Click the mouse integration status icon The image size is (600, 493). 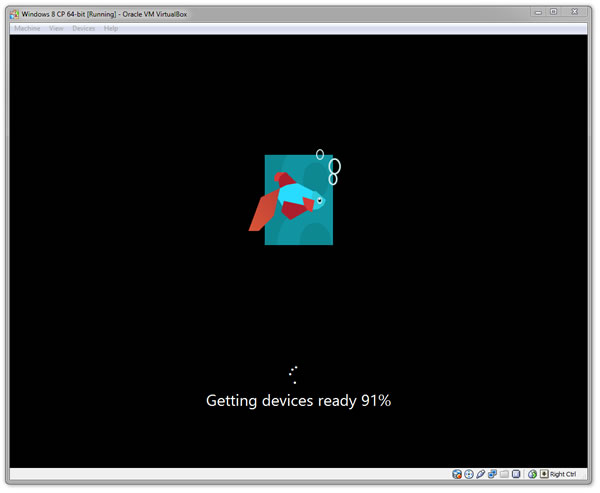[532, 474]
